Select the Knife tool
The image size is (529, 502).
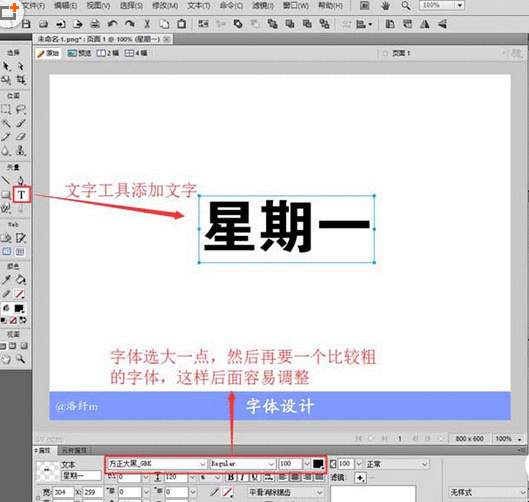coord(21,209)
